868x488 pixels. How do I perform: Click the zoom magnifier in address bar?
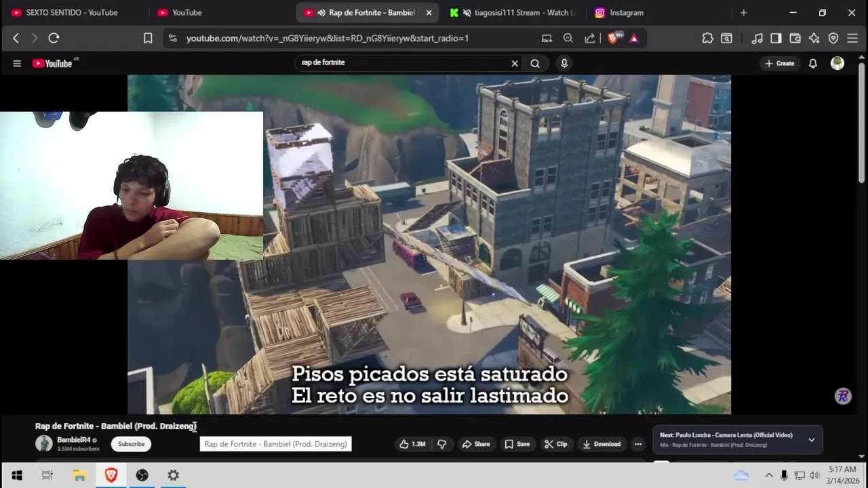coord(568,39)
